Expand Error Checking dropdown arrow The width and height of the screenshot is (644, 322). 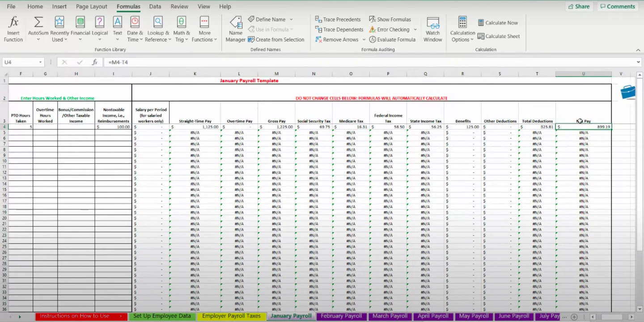point(415,30)
